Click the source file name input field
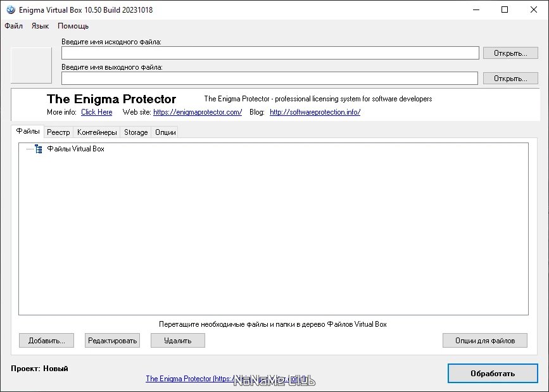Screen dimensions: 549x392 (270, 53)
